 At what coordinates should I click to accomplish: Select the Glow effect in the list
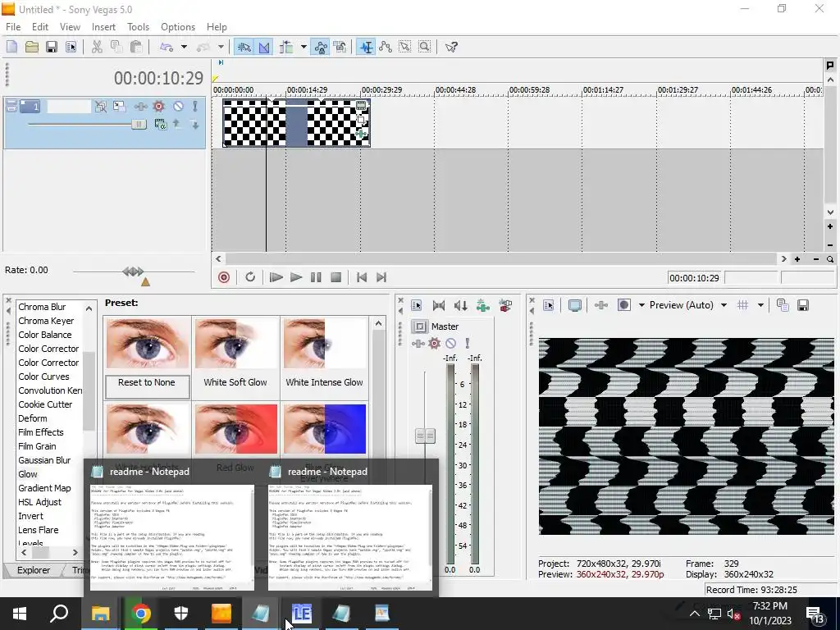tap(28, 474)
